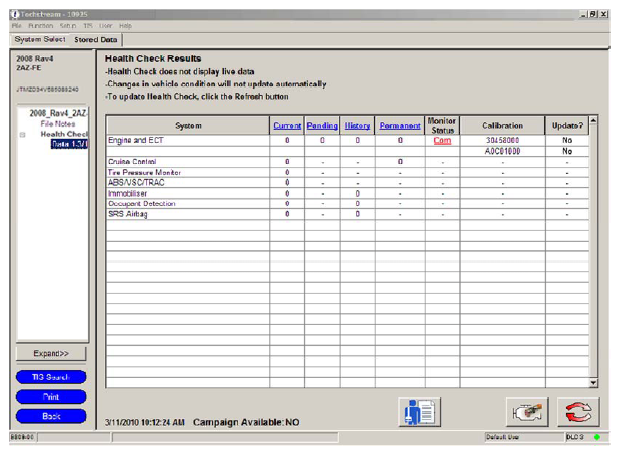The width and height of the screenshot is (620, 455).
Task: Click the DLC 3 status bar label
Action: (575, 437)
